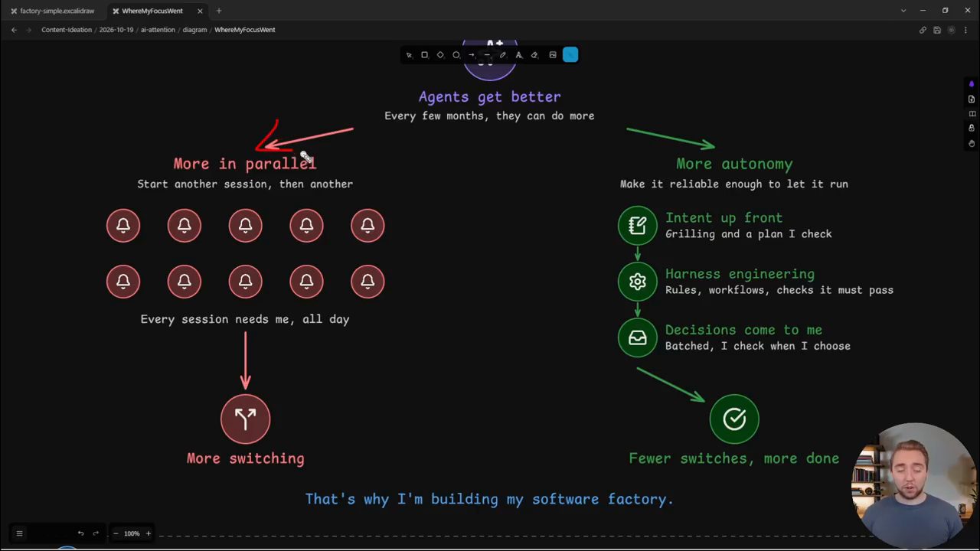Image resolution: width=980 pixels, height=551 pixels.
Task: Undo the last canvas action
Action: 80,533
